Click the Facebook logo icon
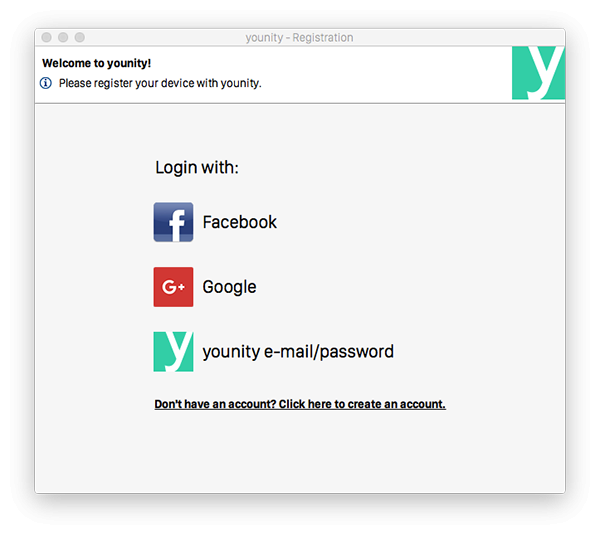The height and width of the screenshot is (535, 600). pos(173,222)
